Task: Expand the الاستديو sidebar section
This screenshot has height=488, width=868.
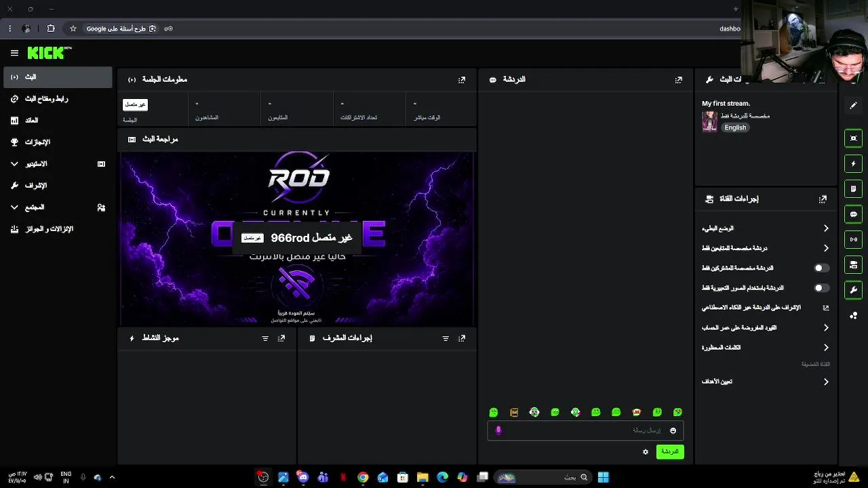Action: pos(14,164)
